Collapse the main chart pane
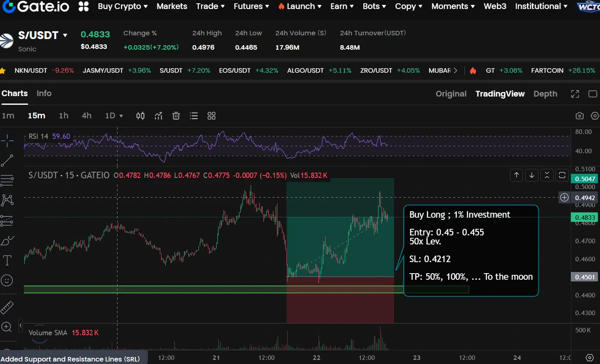This screenshot has height=364, width=600. pyautogui.click(x=547, y=175)
